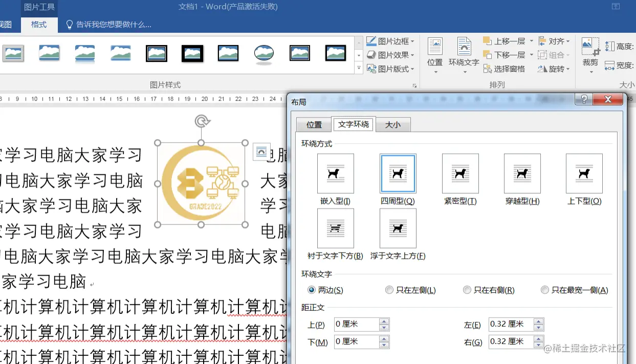Increase the 上(P) distance with up stepper
Viewport: 636px width, 364px height.
384,321
